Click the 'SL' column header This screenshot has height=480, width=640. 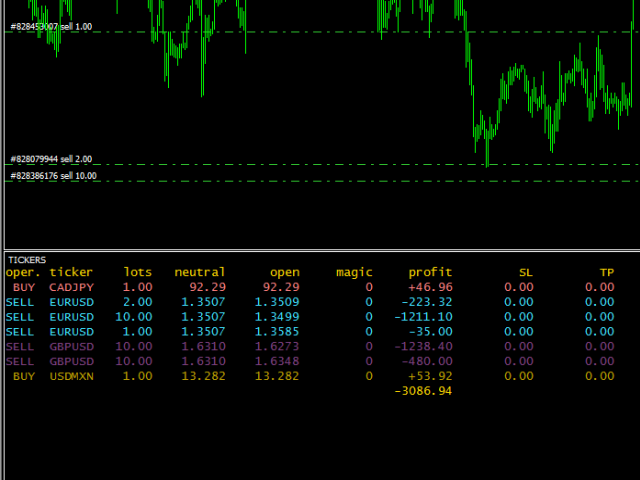526,273
